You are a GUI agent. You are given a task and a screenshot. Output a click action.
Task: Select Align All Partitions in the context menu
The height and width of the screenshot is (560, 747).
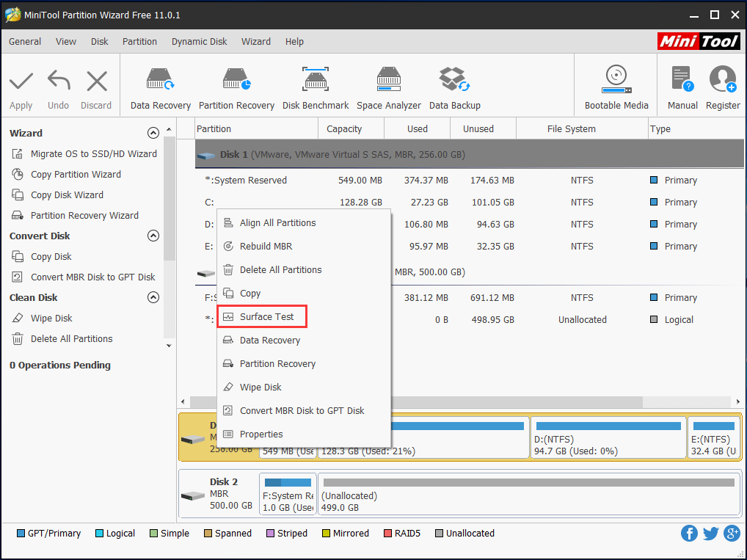(304, 222)
